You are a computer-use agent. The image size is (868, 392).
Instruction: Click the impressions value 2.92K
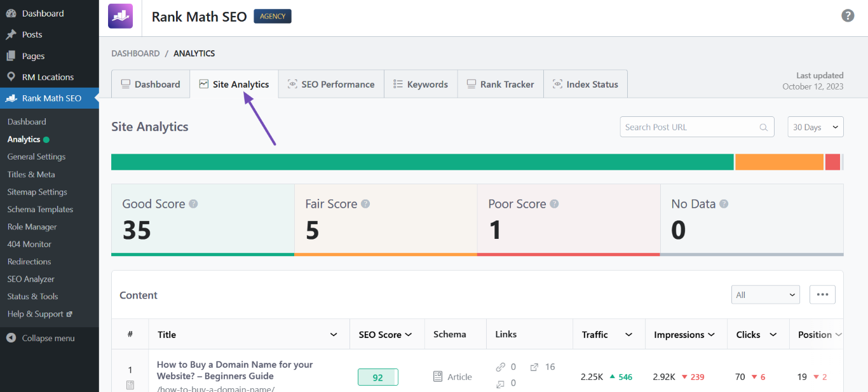click(665, 377)
